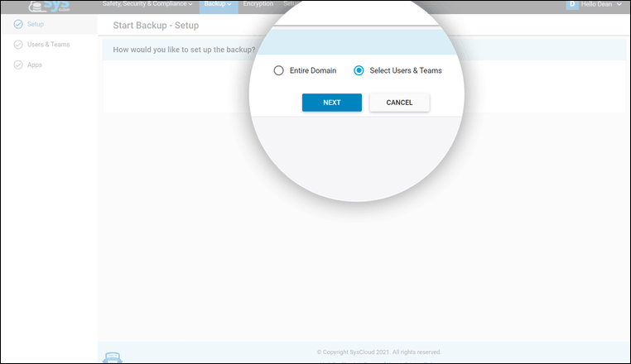Click the D user avatar icon
Viewport: 631px width, 364px height.
[572, 4]
